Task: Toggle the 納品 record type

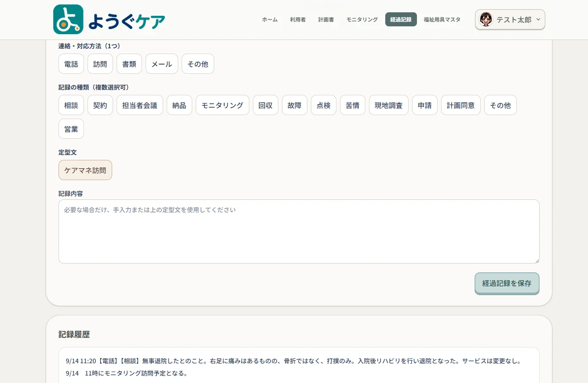Action: [x=179, y=105]
